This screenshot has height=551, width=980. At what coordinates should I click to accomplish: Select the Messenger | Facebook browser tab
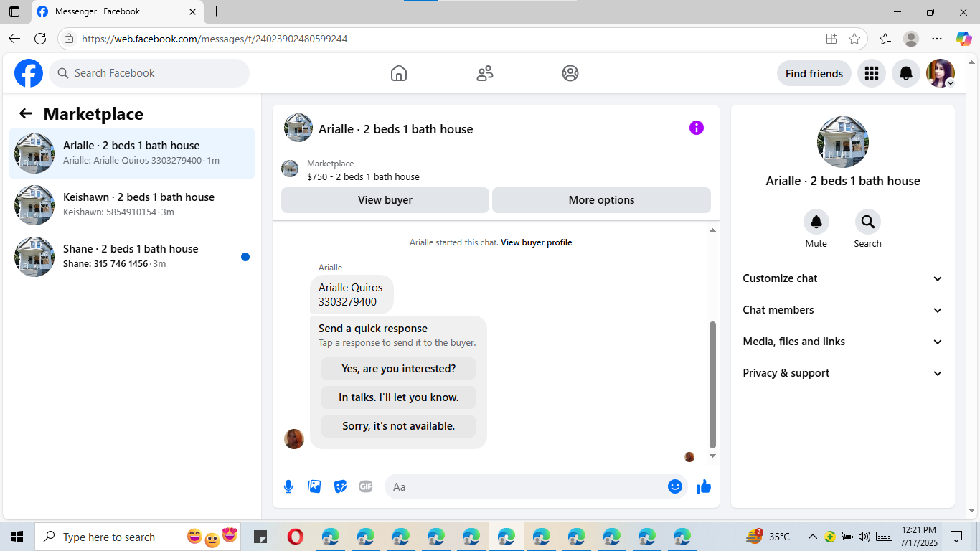coord(117,12)
